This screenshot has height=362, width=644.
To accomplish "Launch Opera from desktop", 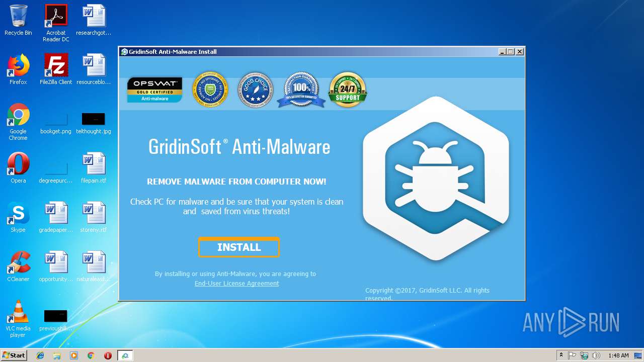I will click(x=18, y=168).
